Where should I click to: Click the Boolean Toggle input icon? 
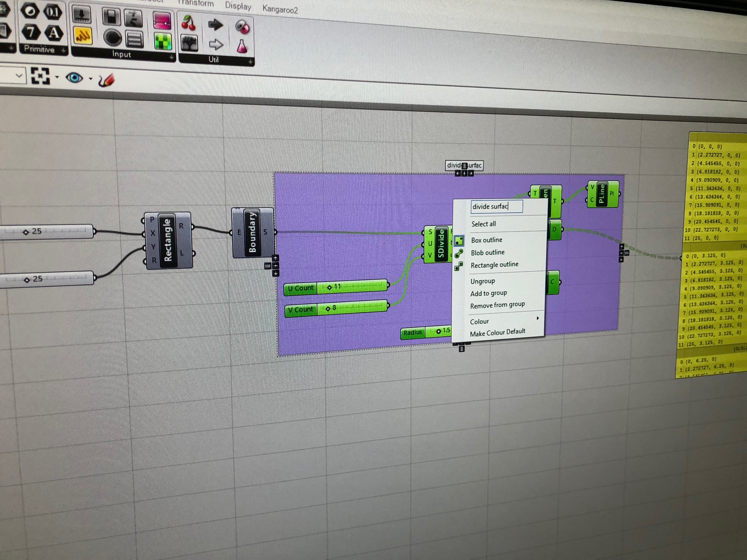click(111, 17)
